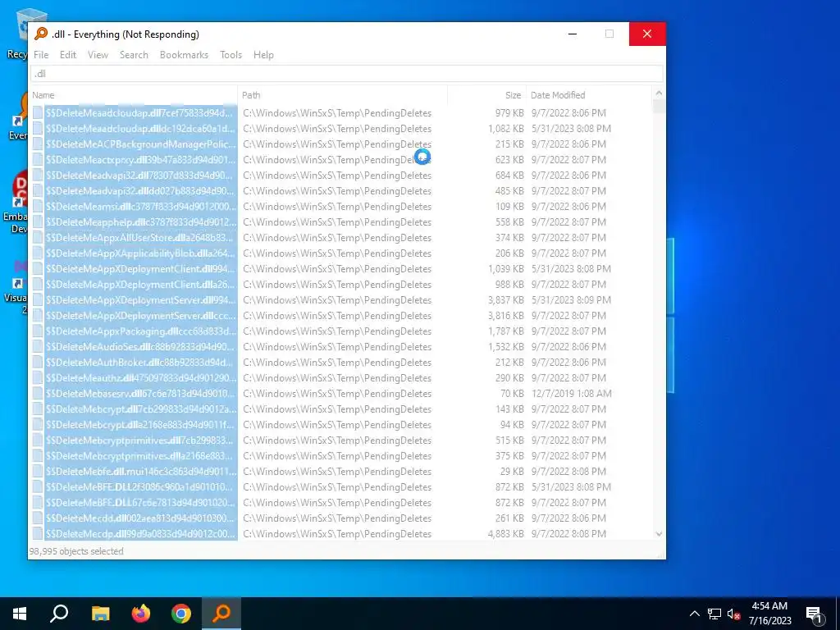Show hidden system tray icons
The height and width of the screenshot is (630, 840).
click(x=694, y=614)
